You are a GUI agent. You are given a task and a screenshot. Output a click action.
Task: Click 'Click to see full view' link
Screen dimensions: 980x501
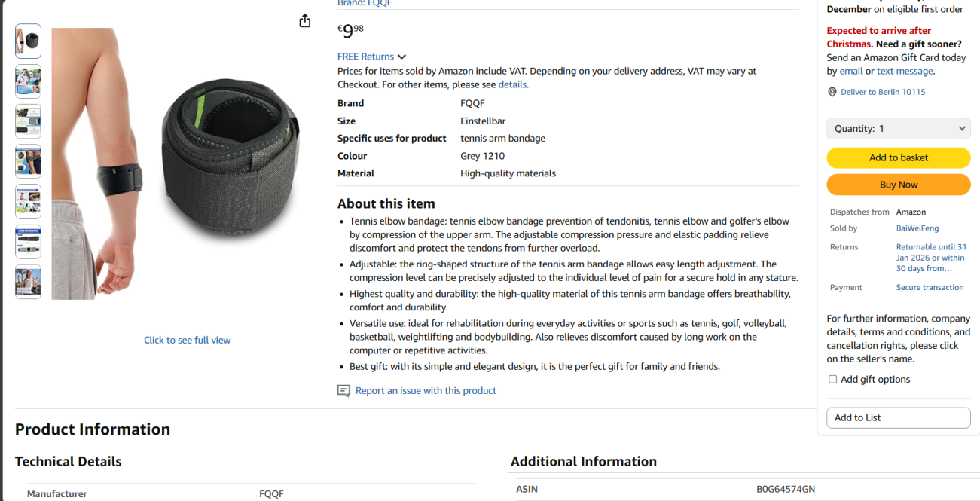(x=187, y=340)
